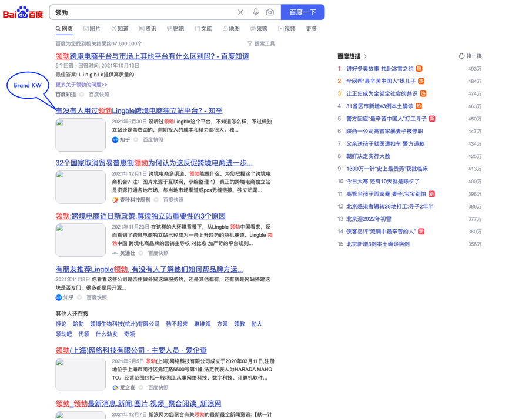Open image search camera icon
The height and width of the screenshot is (419, 532).
270,12
